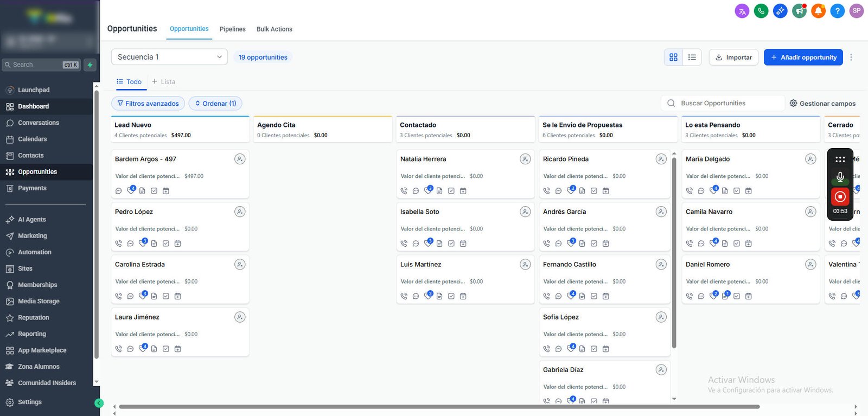This screenshot has height=416, width=868.
Task: Click the green lightning quick actions icon
Action: tap(90, 65)
